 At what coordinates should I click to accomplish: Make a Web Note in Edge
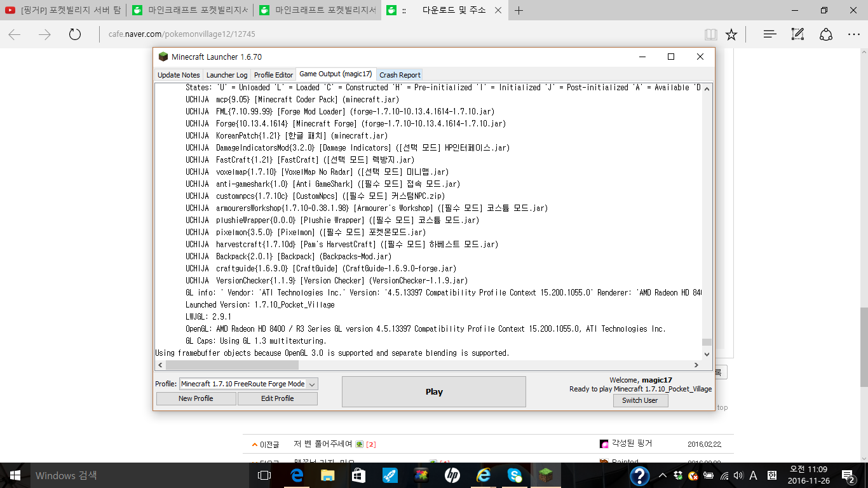pos(798,34)
